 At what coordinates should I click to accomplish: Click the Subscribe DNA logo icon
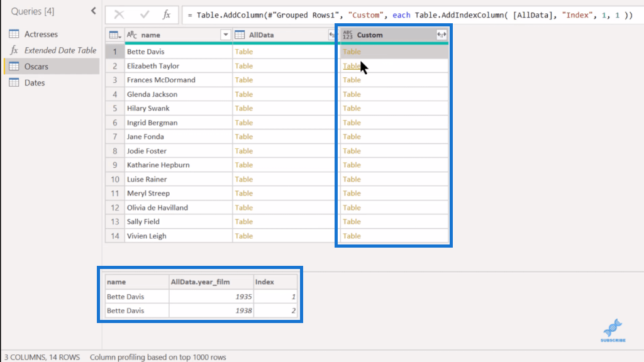[613, 331]
